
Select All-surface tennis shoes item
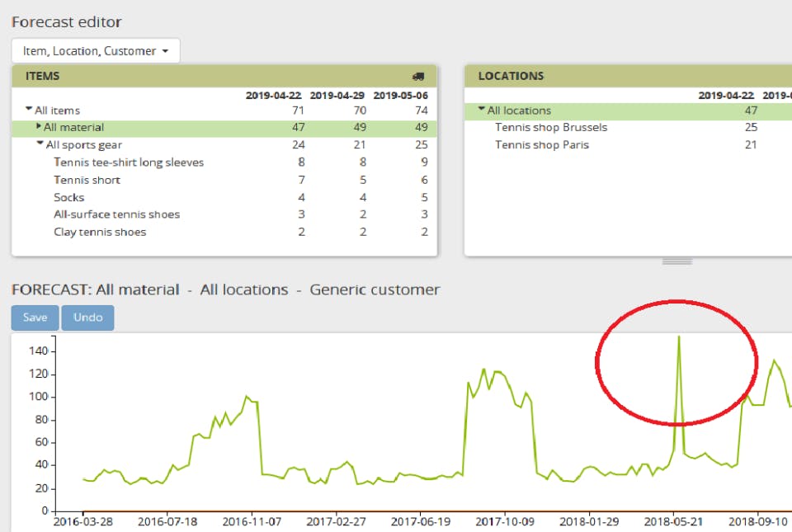[x=116, y=214]
